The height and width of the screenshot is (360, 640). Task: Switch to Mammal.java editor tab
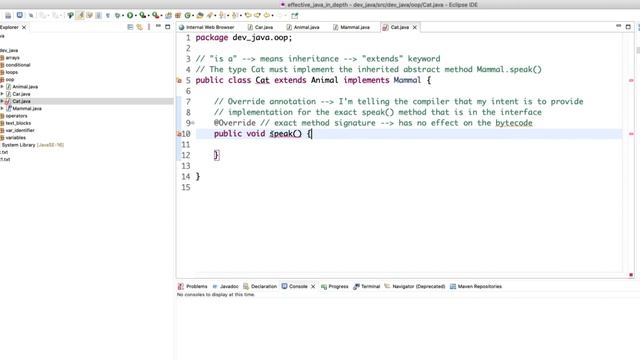click(351, 27)
